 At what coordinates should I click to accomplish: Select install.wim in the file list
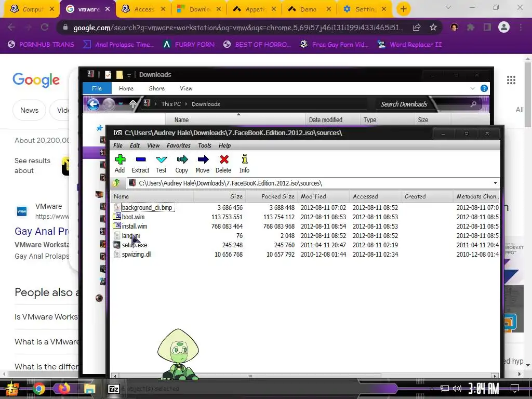point(305,227)
